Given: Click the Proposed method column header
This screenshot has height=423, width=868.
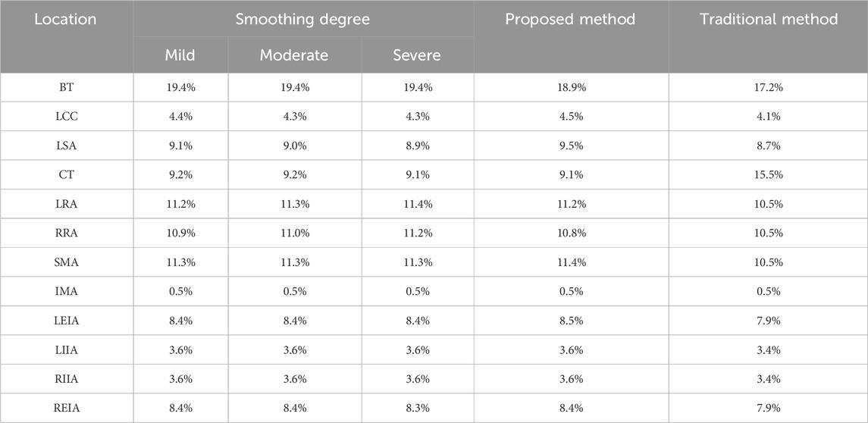Looking at the screenshot, I should pyautogui.click(x=571, y=19).
